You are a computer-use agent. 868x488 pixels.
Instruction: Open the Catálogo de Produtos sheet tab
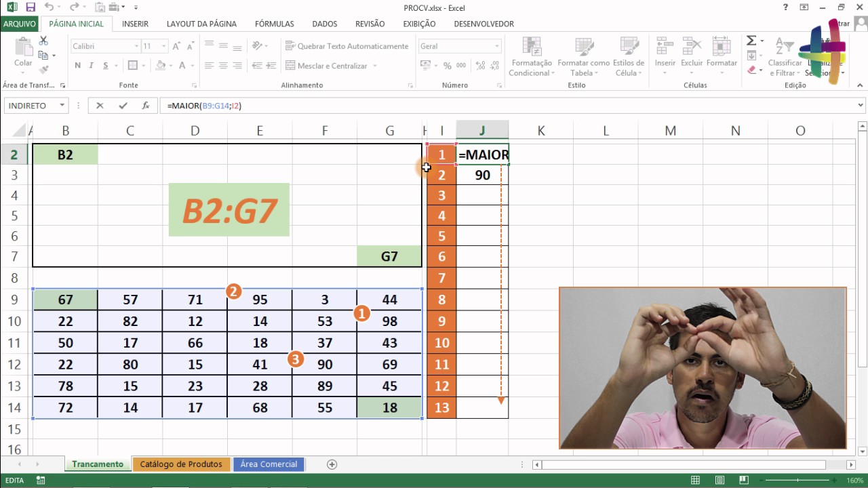(181, 464)
